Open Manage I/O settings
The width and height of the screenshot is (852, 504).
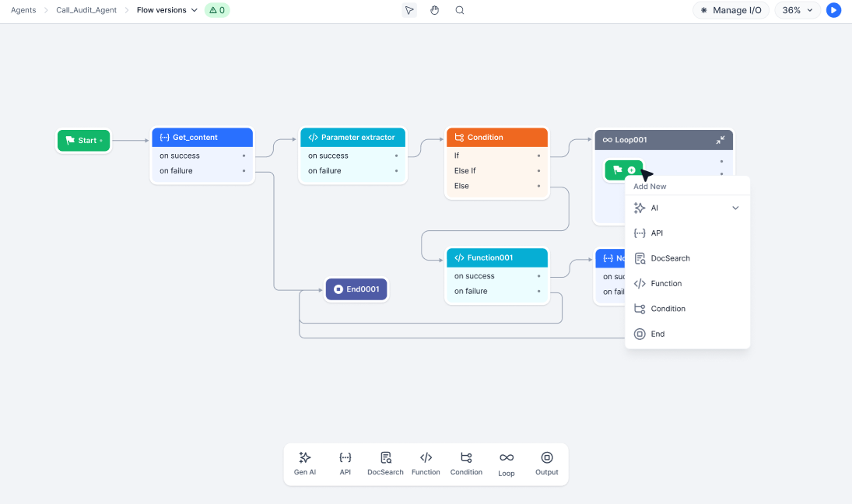(730, 10)
